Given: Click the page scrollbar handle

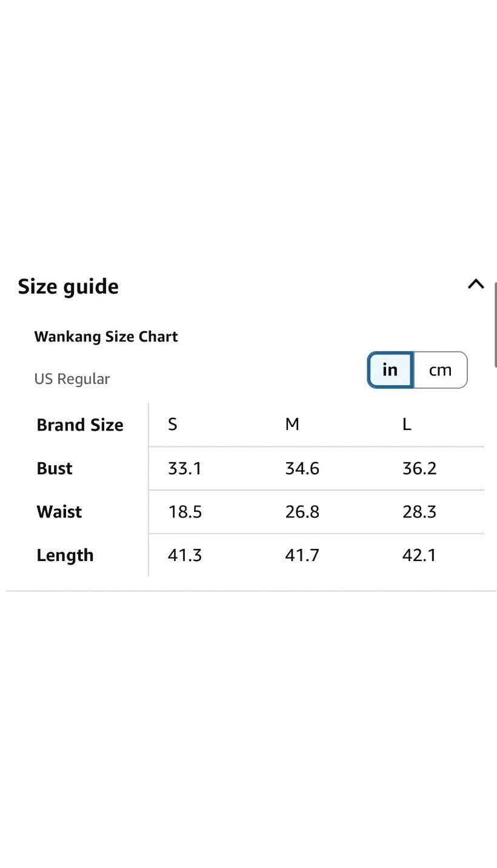Looking at the screenshot, I should [496, 328].
